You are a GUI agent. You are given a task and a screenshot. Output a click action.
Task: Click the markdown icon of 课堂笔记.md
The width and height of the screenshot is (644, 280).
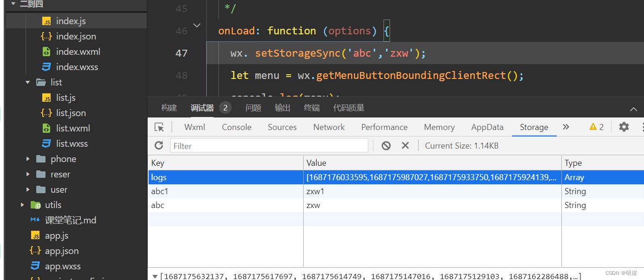[35, 220]
